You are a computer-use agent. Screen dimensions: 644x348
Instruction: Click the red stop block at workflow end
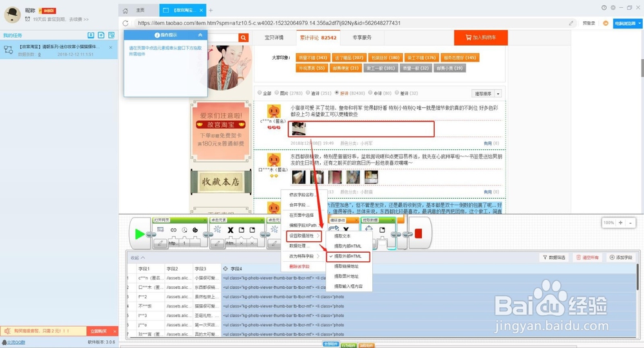[418, 234]
